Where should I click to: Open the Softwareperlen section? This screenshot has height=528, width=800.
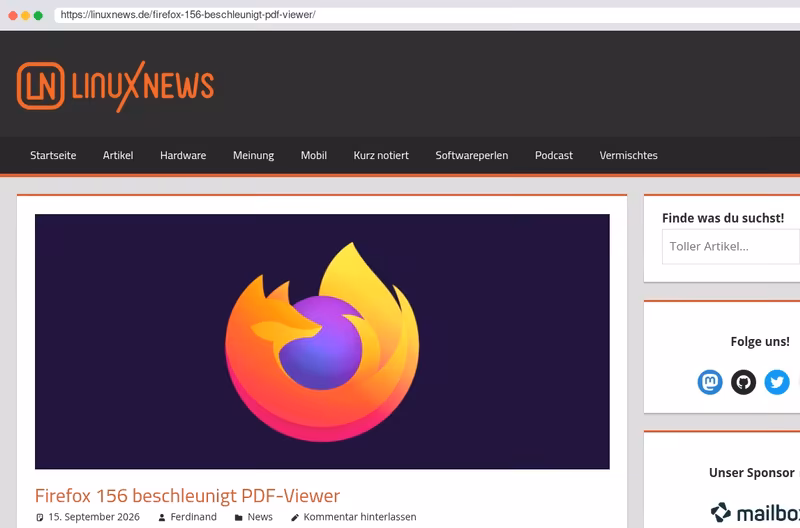[x=471, y=155]
